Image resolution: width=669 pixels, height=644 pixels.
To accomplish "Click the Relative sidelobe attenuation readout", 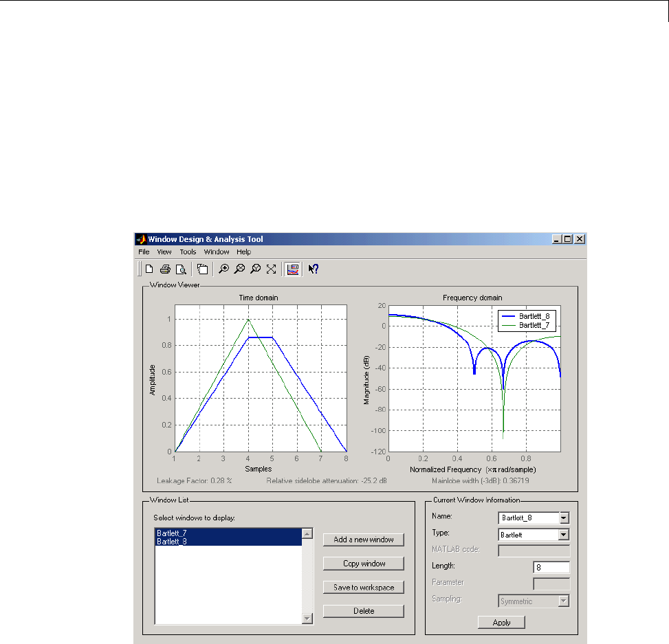I will point(327,480).
